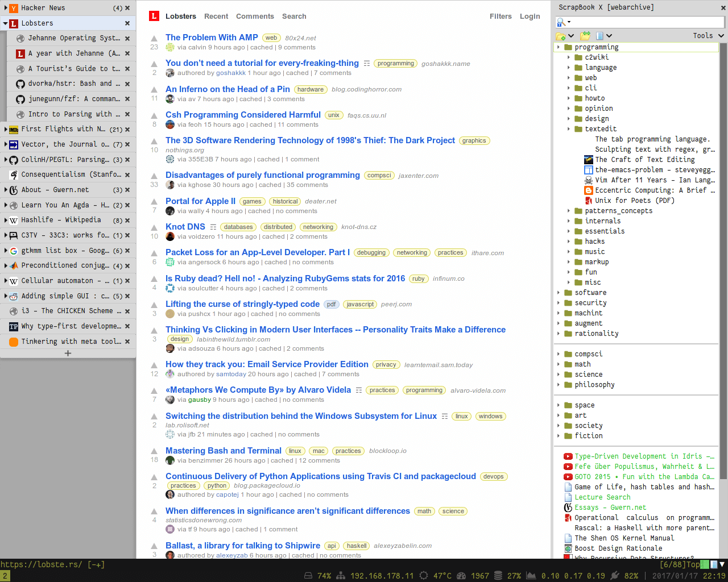
Task: Open the Portal for Apple II story
Action: pyautogui.click(x=200, y=201)
